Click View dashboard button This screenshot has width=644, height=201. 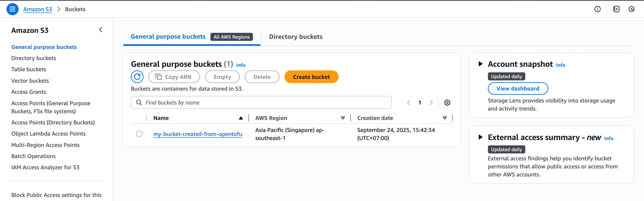click(x=518, y=88)
